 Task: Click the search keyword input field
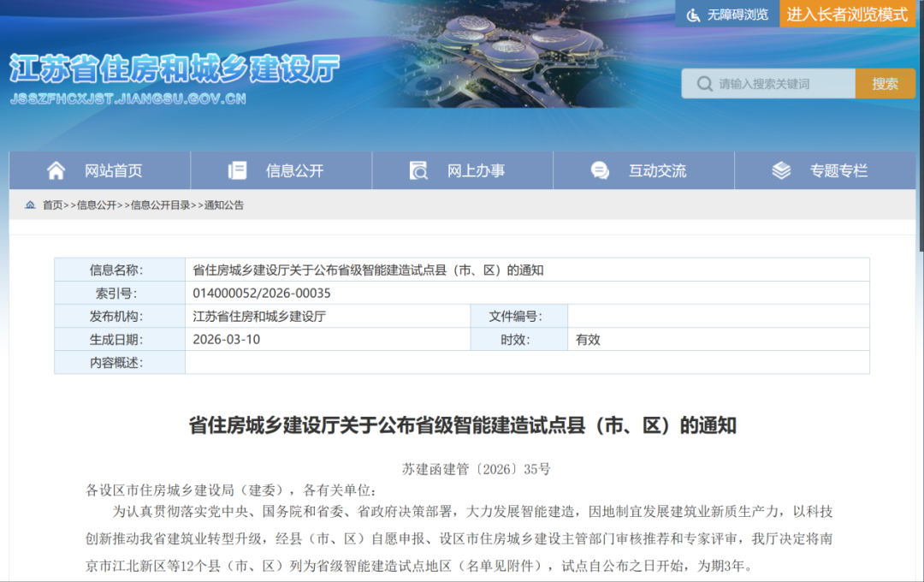(x=779, y=83)
